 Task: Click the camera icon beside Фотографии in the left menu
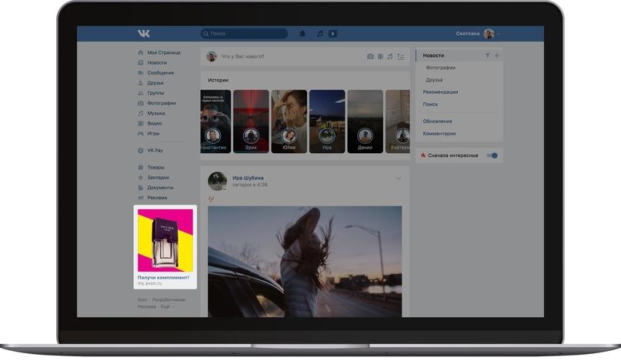click(x=141, y=103)
